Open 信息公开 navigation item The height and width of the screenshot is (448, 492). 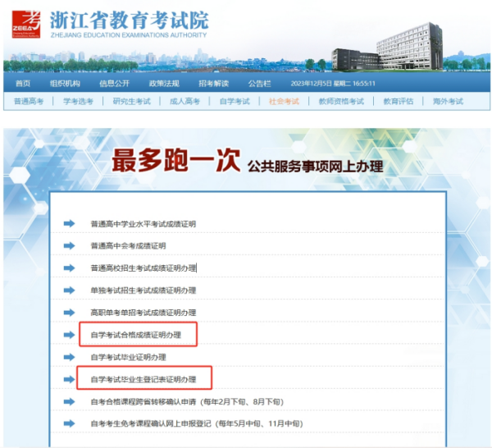pyautogui.click(x=115, y=83)
